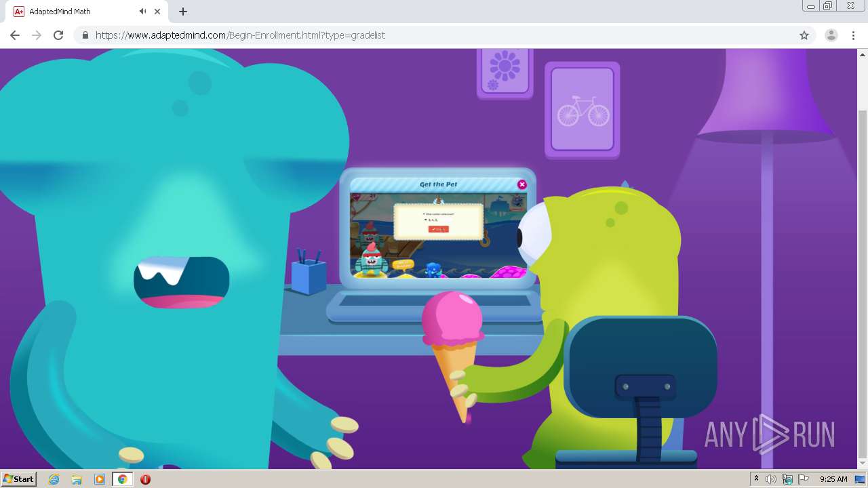Viewport: 868px width, 488px height.
Task: Click the bicycle picture frame
Action: pos(583,110)
